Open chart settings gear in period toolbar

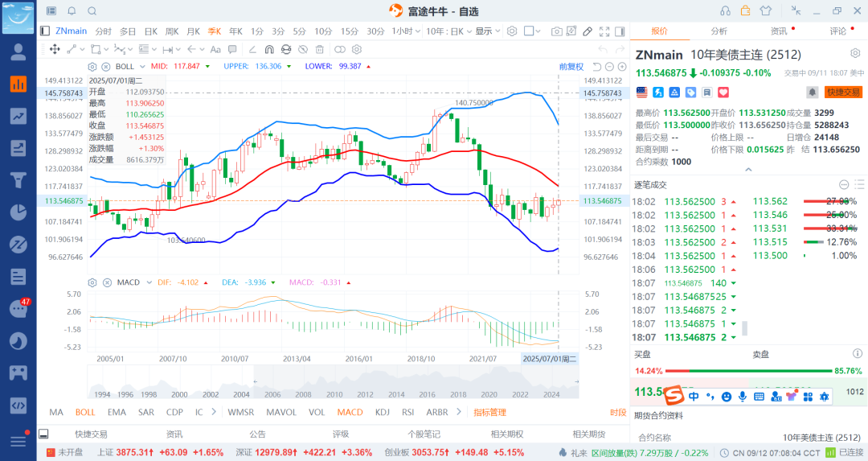512,31
